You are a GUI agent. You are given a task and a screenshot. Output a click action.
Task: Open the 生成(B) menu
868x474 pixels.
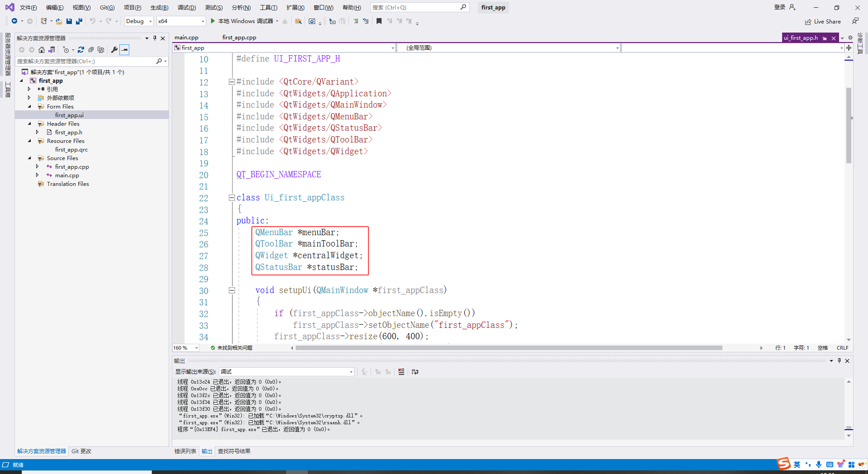coord(159,7)
